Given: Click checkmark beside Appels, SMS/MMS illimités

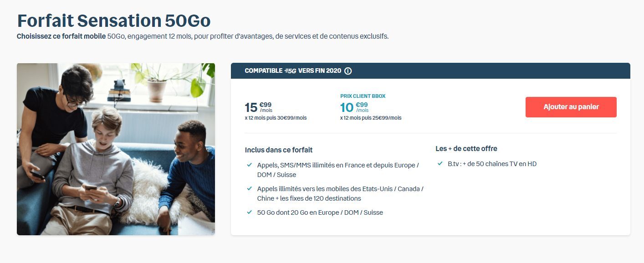Looking at the screenshot, I should tap(249, 165).
